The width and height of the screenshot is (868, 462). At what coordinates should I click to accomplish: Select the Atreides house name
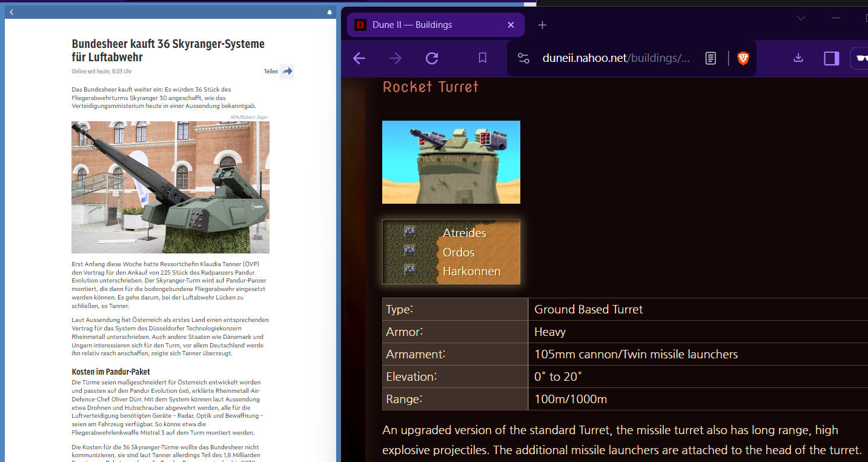pos(465,233)
